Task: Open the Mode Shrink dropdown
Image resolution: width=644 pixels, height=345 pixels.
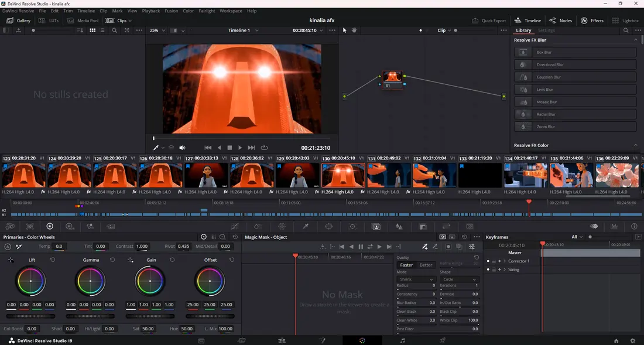Action: (x=416, y=279)
